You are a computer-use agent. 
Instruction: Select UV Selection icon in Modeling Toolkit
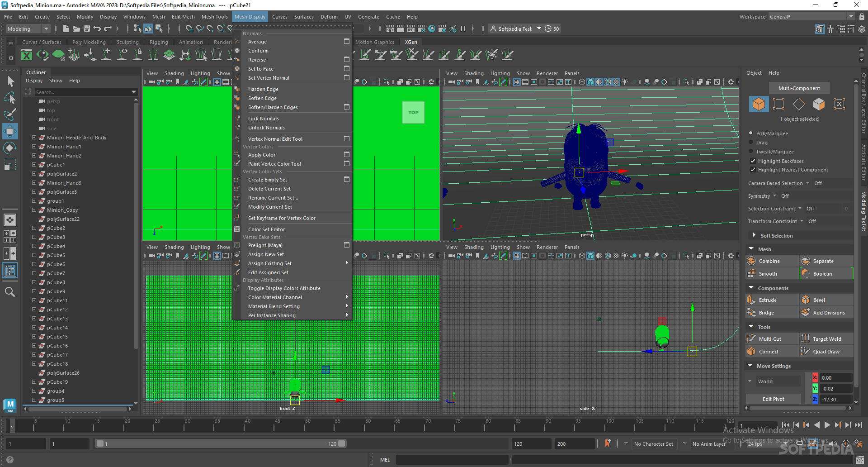(x=839, y=104)
